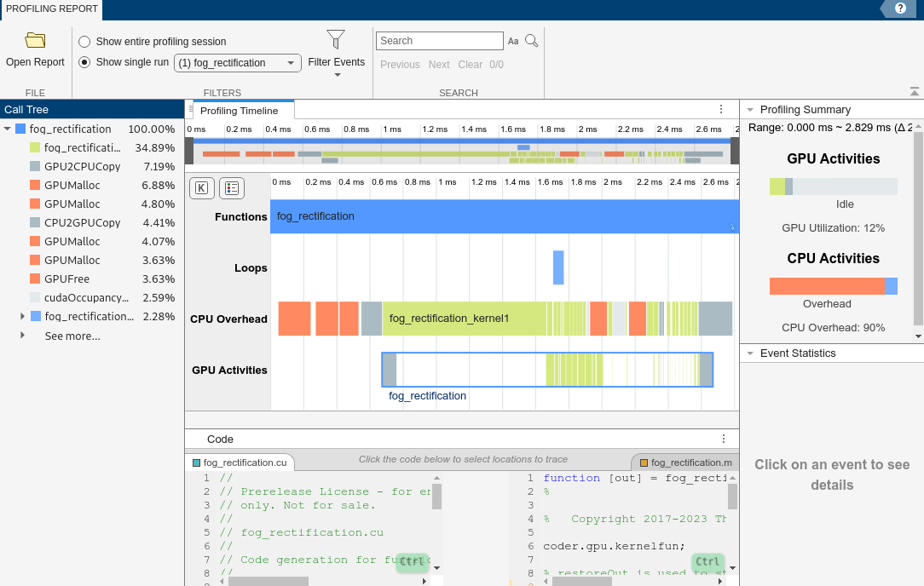
Task: Click the K kernel marker icon
Action: (201, 187)
